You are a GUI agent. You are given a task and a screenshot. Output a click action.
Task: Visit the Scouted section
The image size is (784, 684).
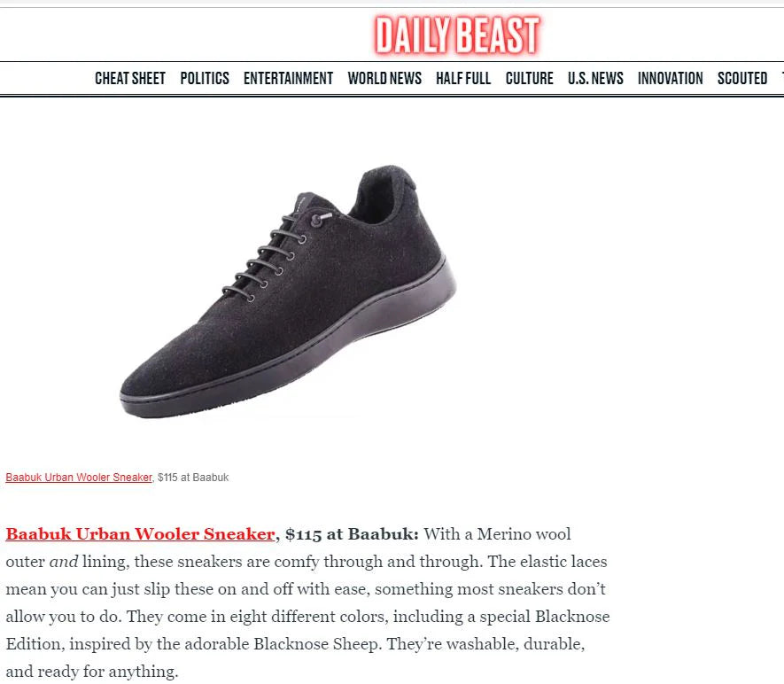(742, 79)
